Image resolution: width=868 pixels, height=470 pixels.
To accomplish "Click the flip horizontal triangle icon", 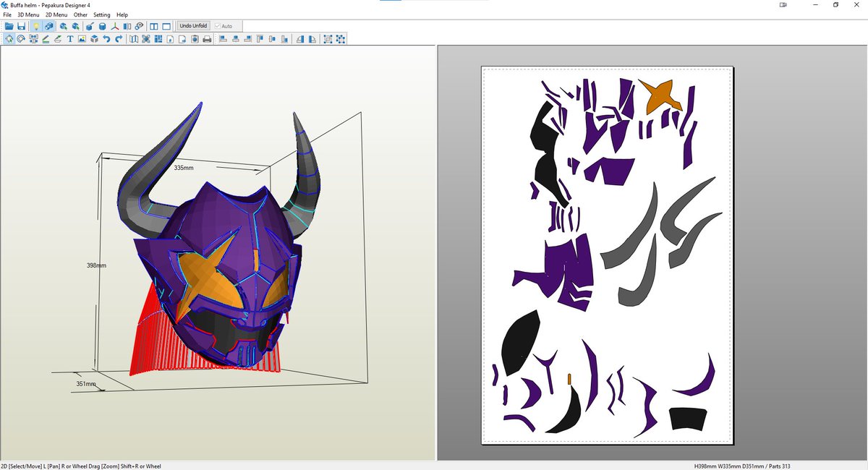I will (x=300, y=38).
